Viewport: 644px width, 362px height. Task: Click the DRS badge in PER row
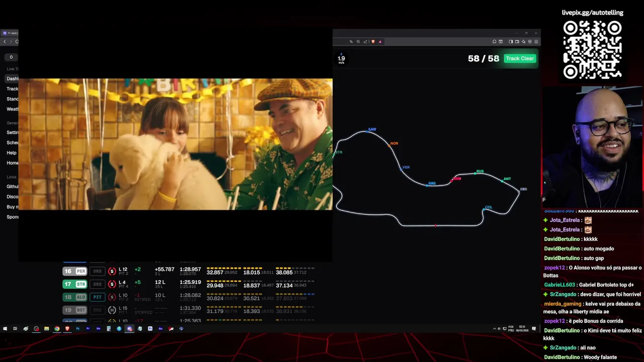tap(97, 271)
